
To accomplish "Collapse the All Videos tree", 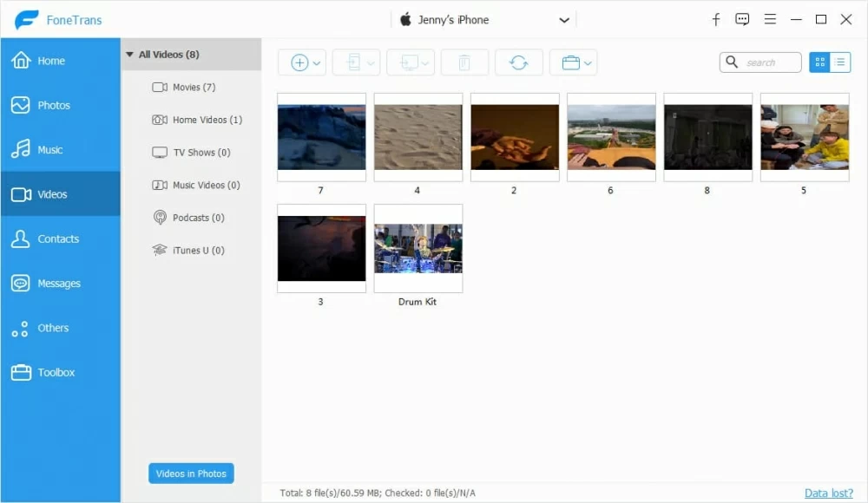I will 130,55.
